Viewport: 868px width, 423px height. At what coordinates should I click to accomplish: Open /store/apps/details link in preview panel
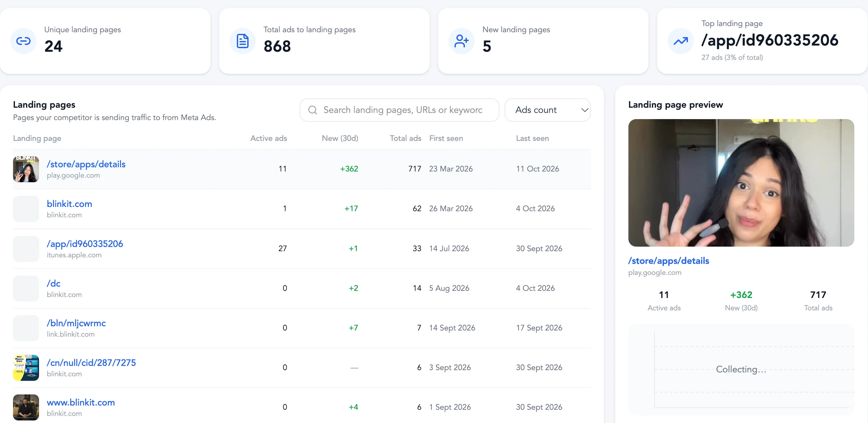point(669,261)
